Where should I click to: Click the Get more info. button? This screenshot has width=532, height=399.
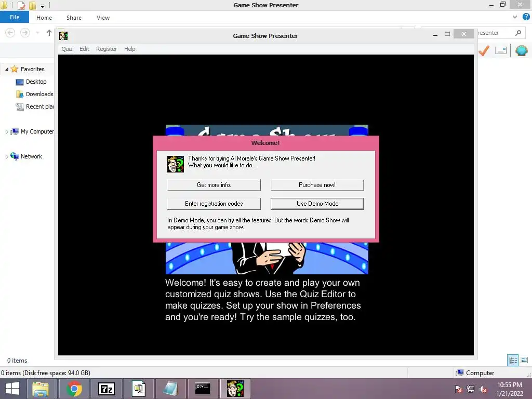click(214, 185)
